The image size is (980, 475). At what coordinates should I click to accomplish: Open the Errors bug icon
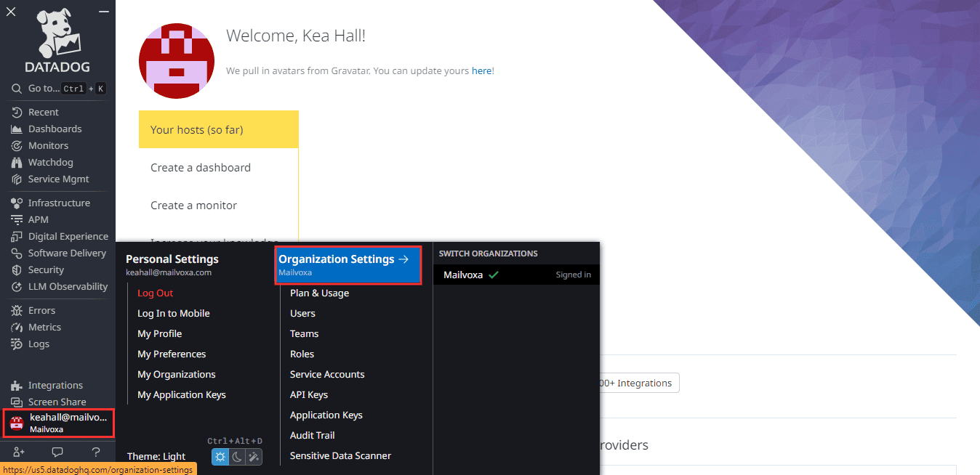(17, 311)
